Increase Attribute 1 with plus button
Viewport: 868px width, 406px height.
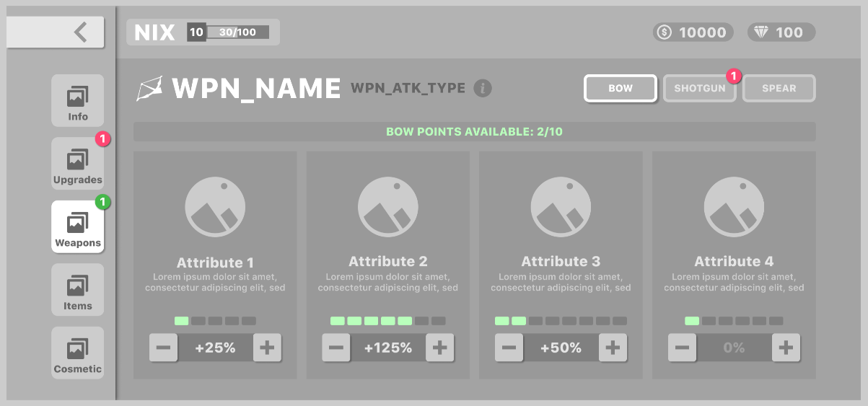(x=267, y=348)
